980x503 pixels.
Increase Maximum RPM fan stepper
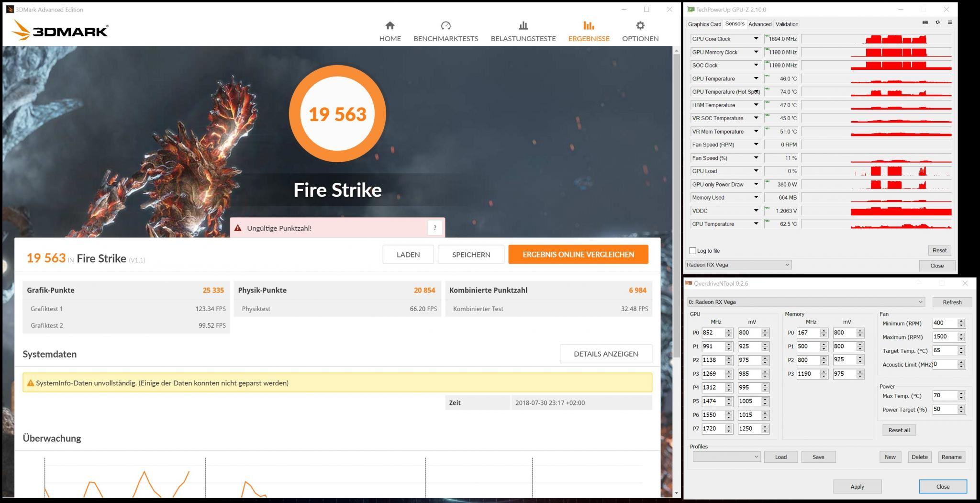click(961, 335)
